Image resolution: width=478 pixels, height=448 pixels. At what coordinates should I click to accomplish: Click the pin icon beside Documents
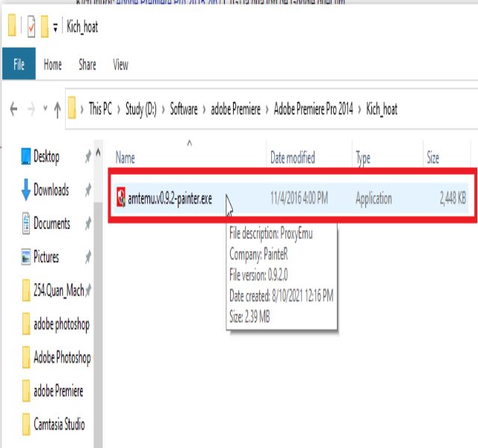[88, 223]
